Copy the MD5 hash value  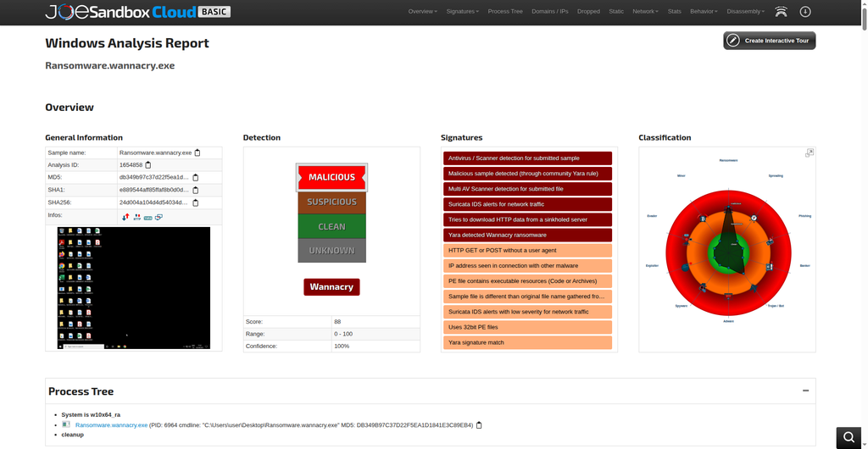[196, 178]
